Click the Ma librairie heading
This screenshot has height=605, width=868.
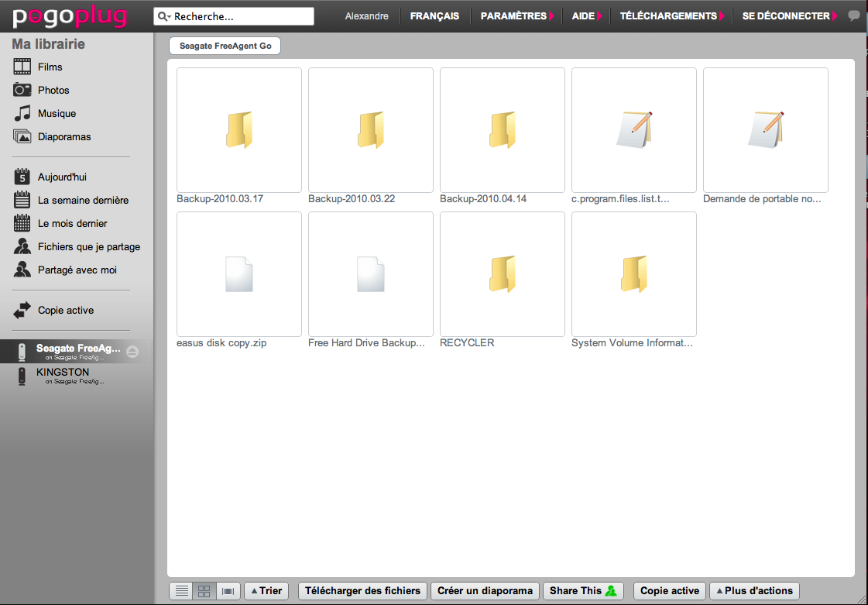tap(49, 44)
